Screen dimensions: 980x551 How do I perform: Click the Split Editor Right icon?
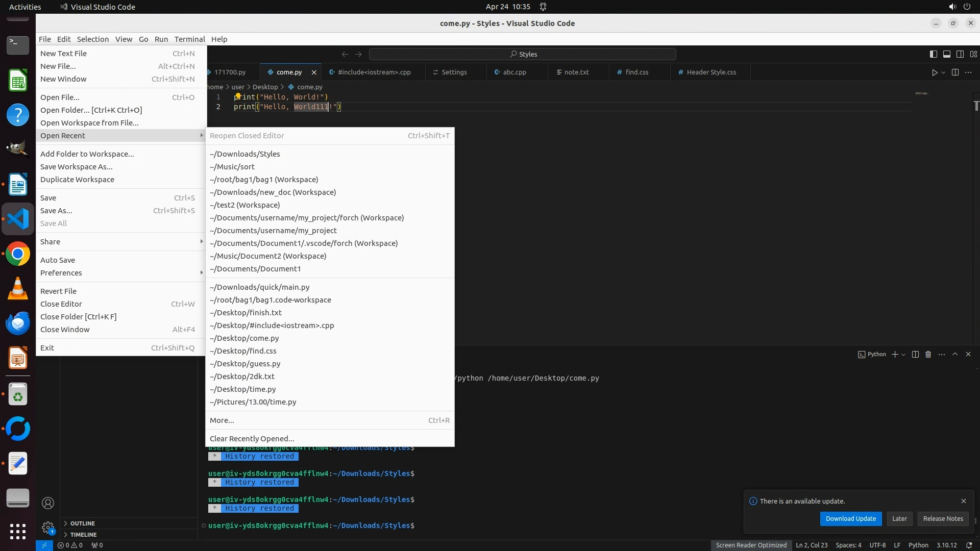tap(955, 72)
